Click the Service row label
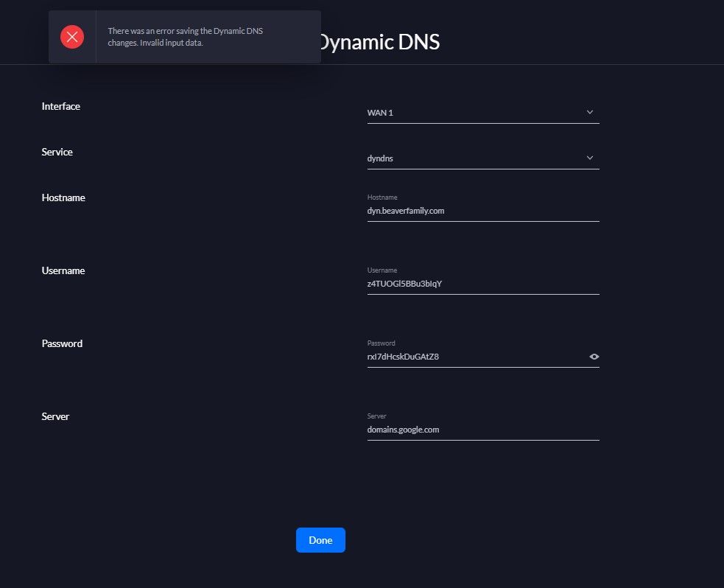Image resolution: width=724 pixels, height=588 pixels. 57,152
